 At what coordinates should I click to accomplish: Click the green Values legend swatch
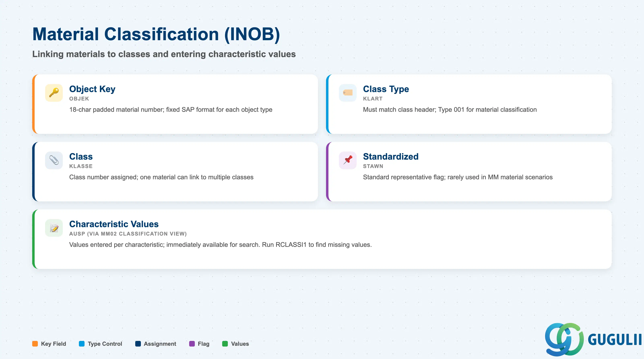[225, 344]
